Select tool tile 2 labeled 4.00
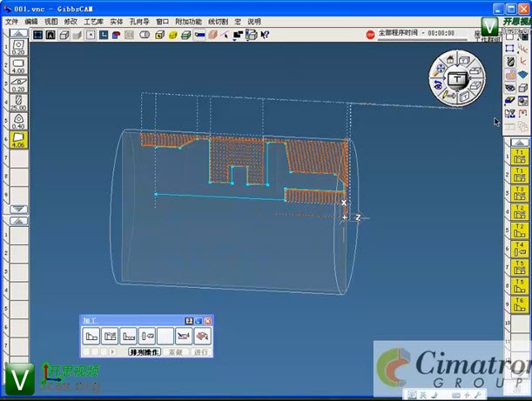This screenshot has width=532, height=401. 18,66
